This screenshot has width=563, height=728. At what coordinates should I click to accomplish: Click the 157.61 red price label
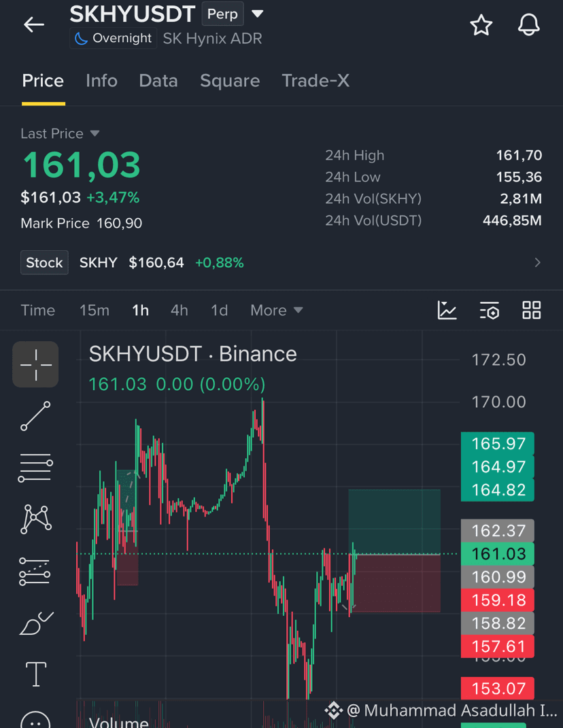tap(498, 646)
